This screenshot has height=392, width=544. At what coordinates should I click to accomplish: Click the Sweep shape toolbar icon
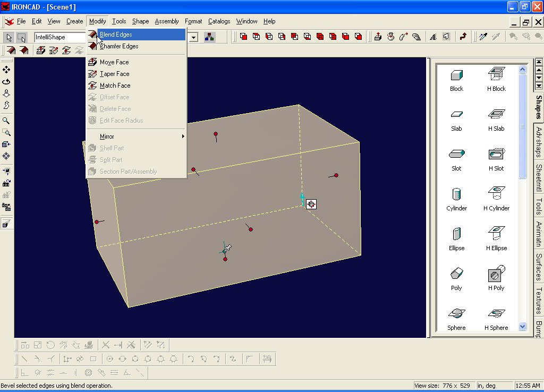point(404,37)
